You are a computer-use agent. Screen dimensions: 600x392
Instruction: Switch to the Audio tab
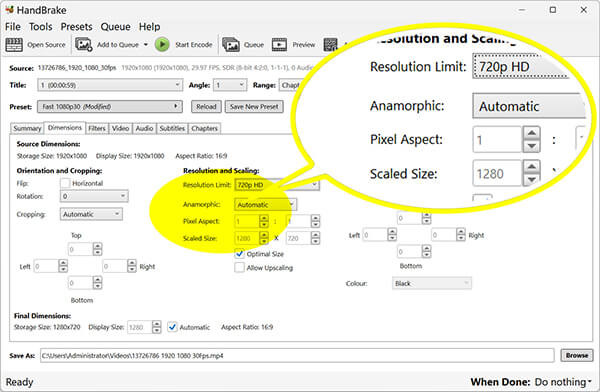(144, 128)
